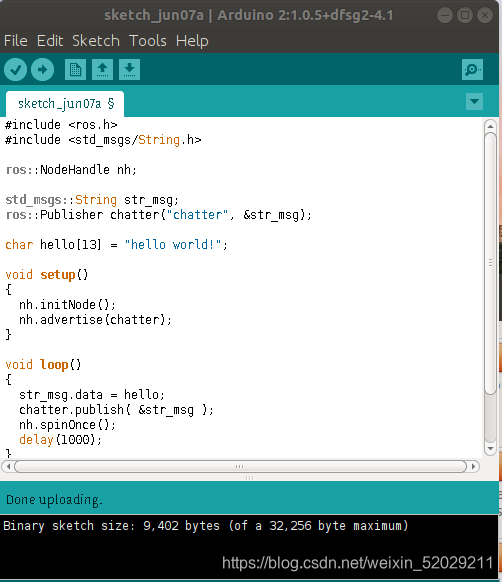
Task: Expand the tab options dropdown arrow
Action: tap(474, 101)
